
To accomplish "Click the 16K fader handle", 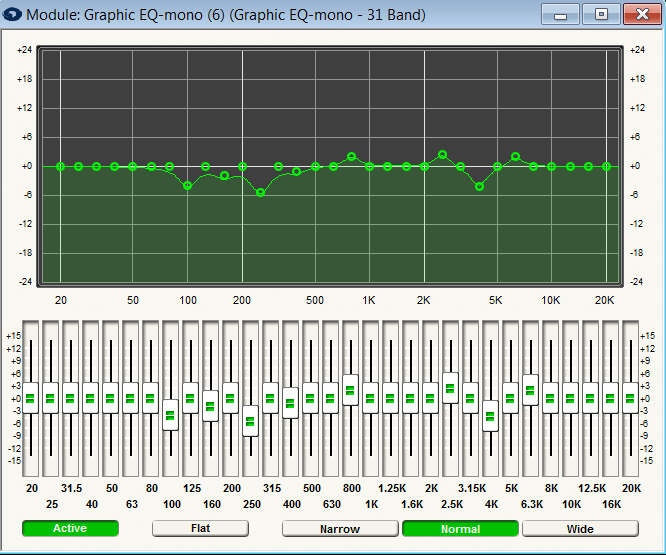I will coord(610,398).
